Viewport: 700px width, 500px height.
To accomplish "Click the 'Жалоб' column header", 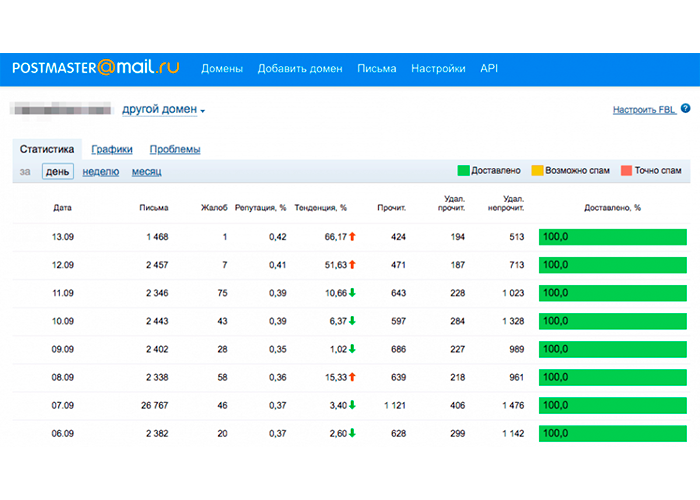I will (214, 208).
